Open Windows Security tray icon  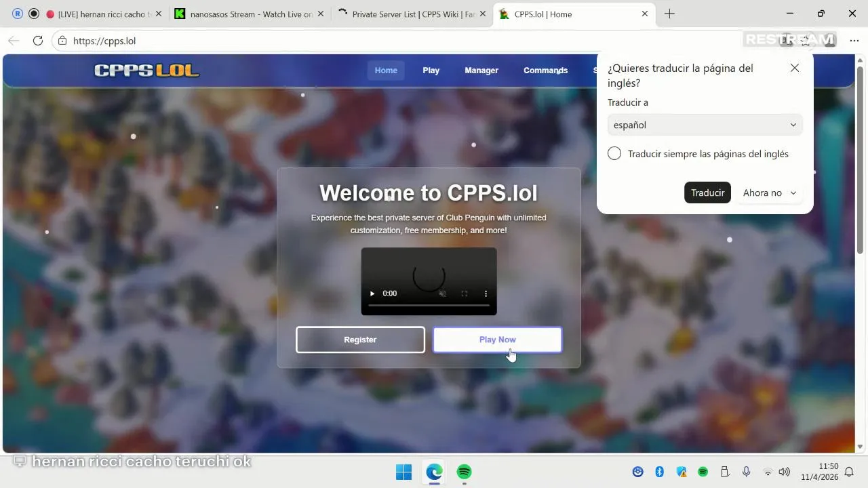pos(682,472)
